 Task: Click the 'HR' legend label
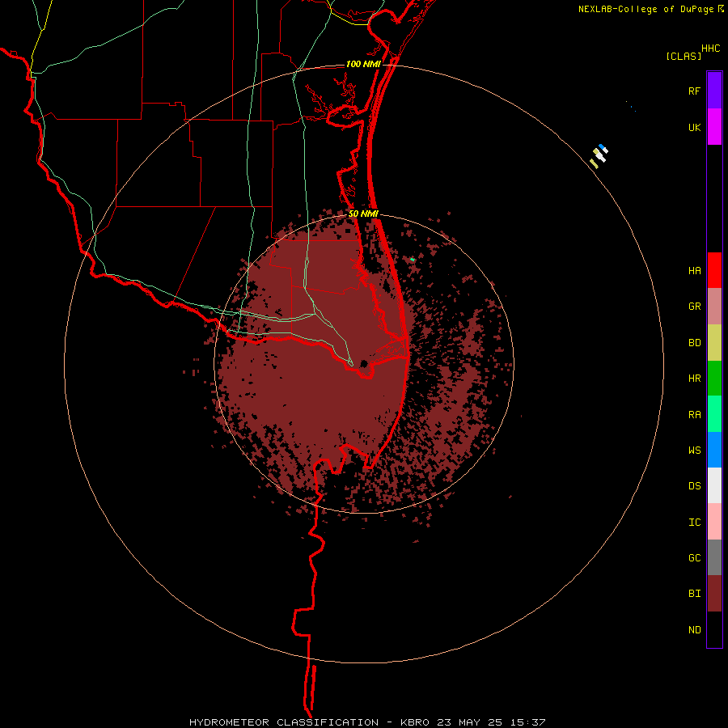coord(694,379)
